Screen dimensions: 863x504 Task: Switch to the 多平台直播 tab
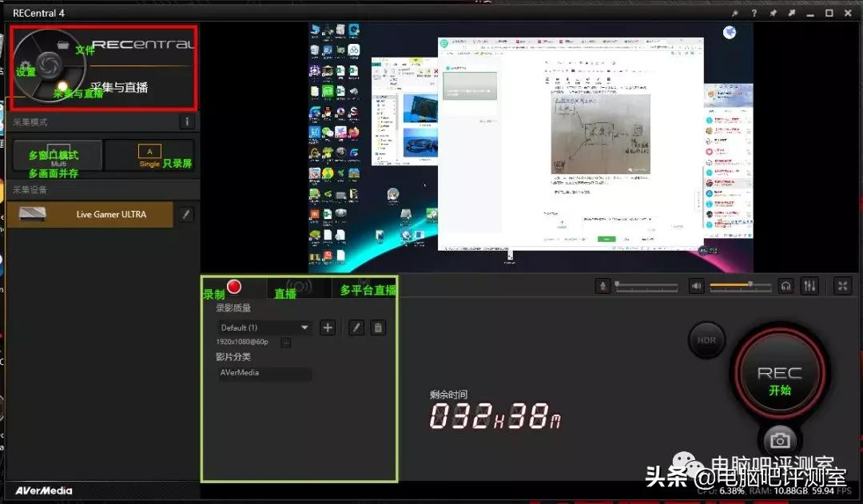tap(366, 292)
